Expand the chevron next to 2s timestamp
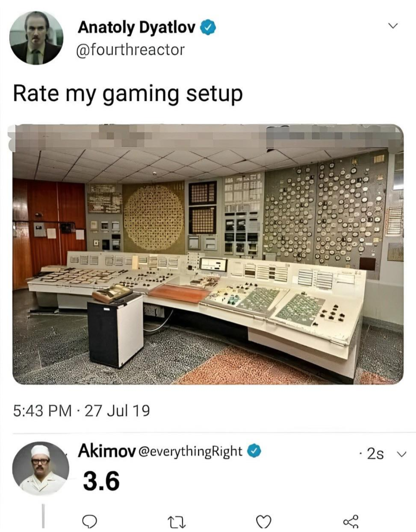Image resolution: width=416 pixels, height=532 pixels. (x=401, y=454)
